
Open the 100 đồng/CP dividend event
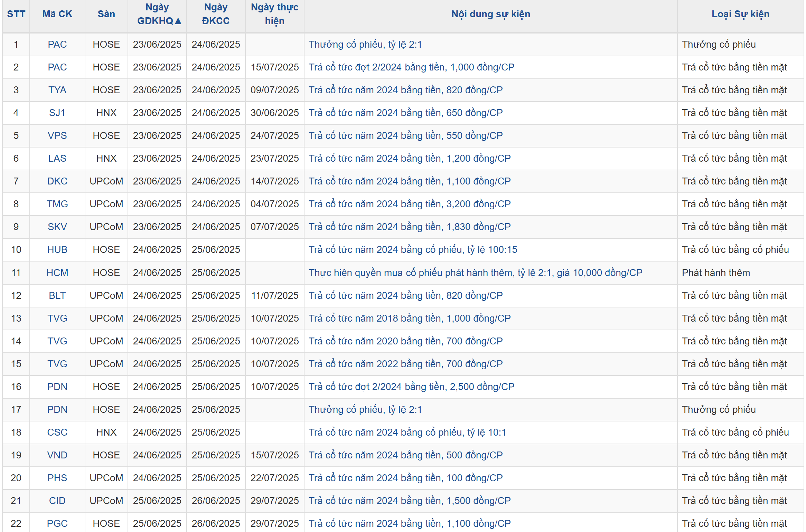pyautogui.click(x=406, y=478)
